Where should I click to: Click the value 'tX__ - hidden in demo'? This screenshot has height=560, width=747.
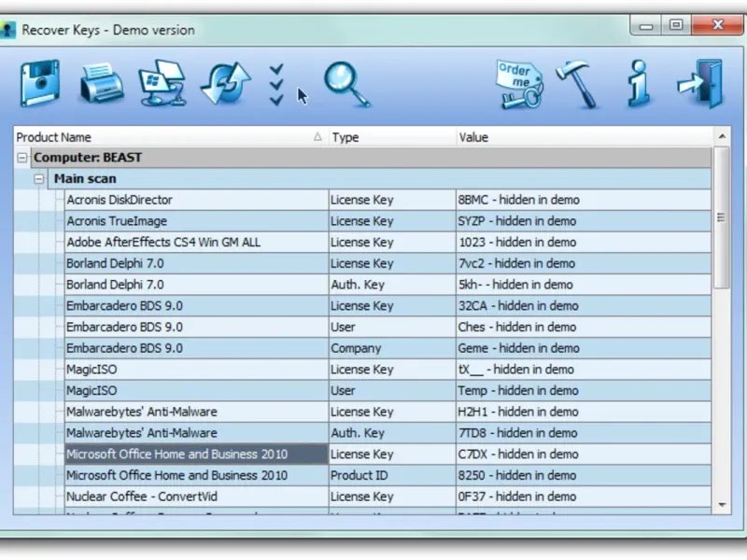[x=516, y=370]
